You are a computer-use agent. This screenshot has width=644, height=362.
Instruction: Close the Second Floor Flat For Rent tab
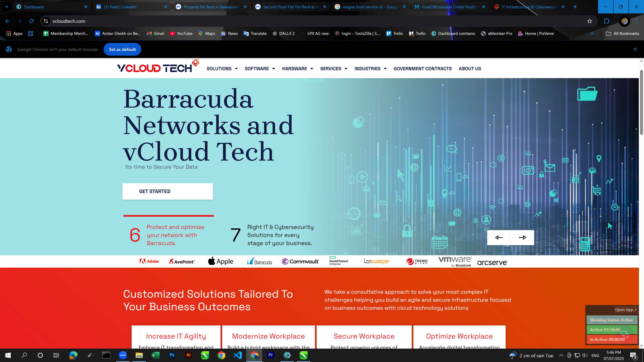(325, 7)
